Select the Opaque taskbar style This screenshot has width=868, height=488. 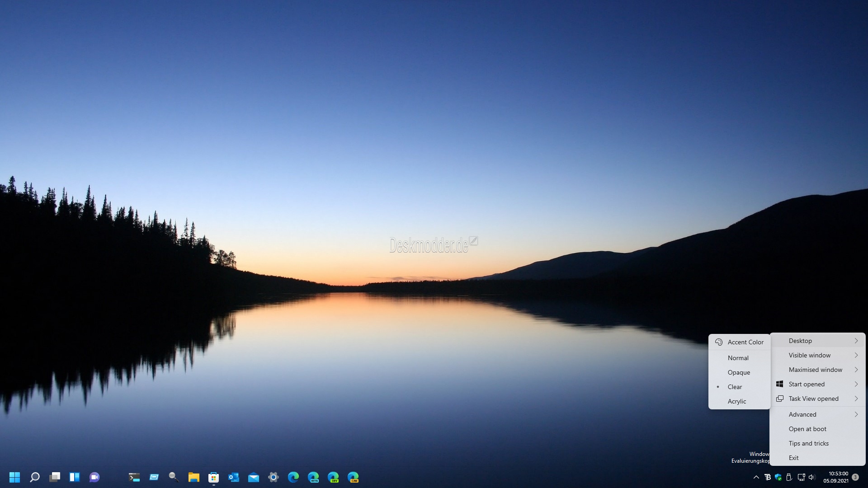point(740,372)
